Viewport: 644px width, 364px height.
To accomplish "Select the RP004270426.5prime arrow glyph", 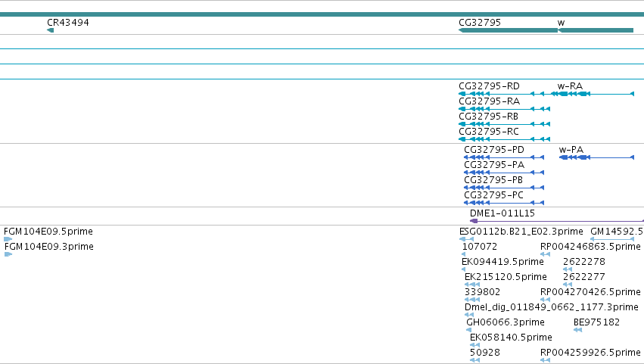I will (545, 300).
